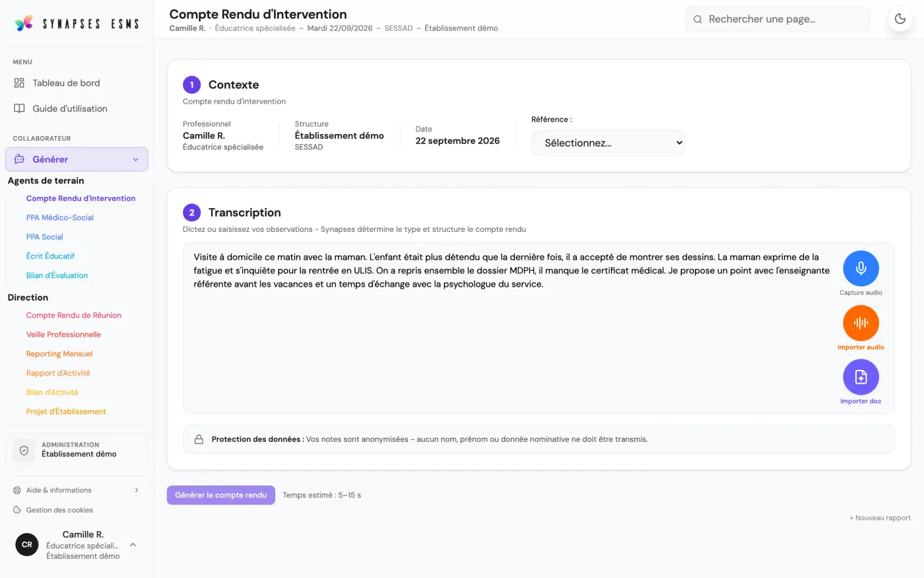Open Écrit Éducatif agent
Screen dimensions: 924x578
(x=50, y=256)
